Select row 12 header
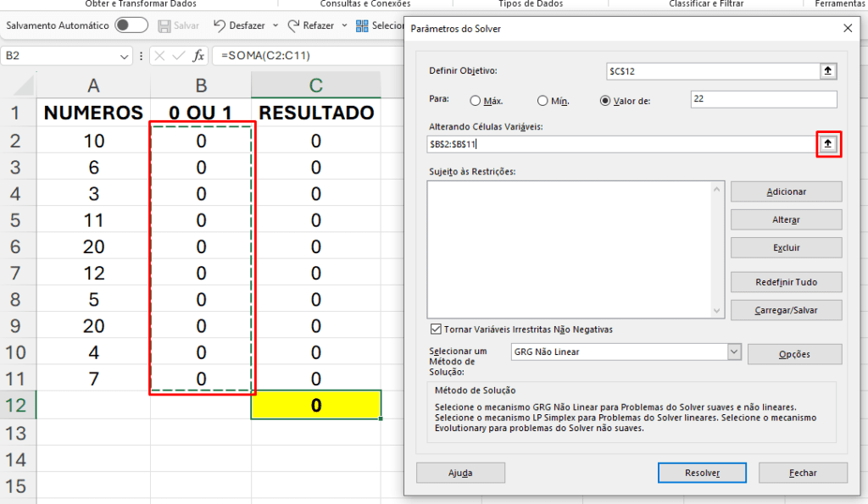 (17, 405)
